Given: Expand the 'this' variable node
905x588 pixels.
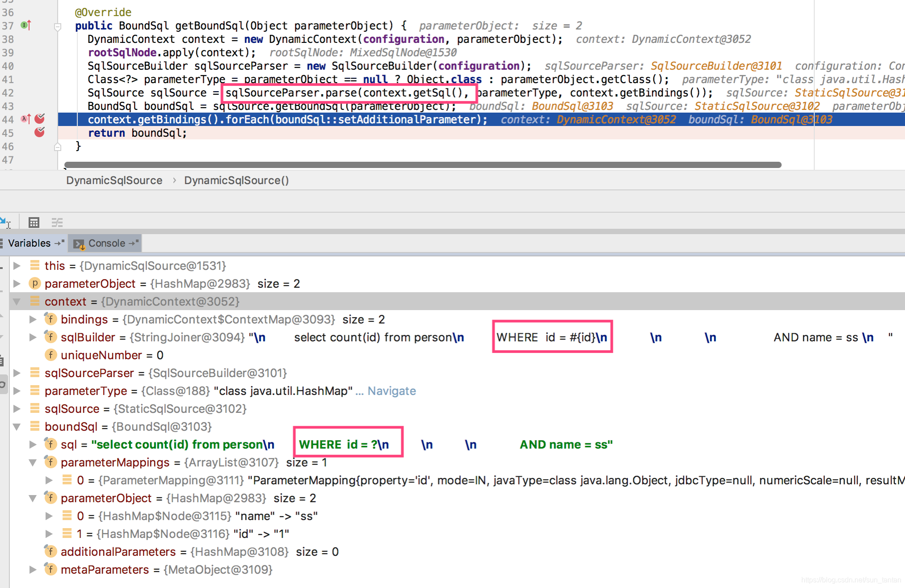Looking at the screenshot, I should click(x=17, y=266).
